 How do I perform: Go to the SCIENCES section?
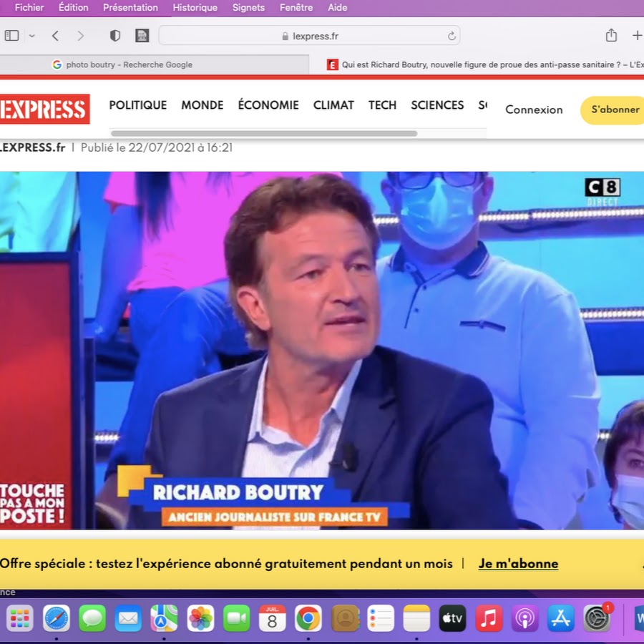coord(437,105)
